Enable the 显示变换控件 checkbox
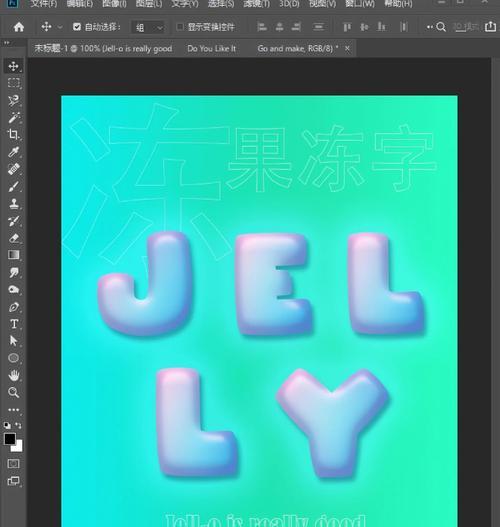 click(x=180, y=27)
